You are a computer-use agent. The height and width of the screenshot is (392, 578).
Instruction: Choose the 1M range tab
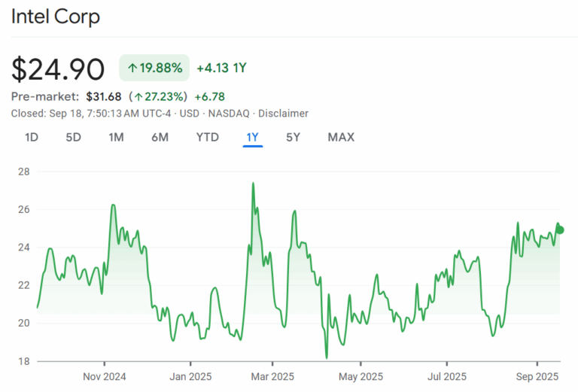click(116, 138)
